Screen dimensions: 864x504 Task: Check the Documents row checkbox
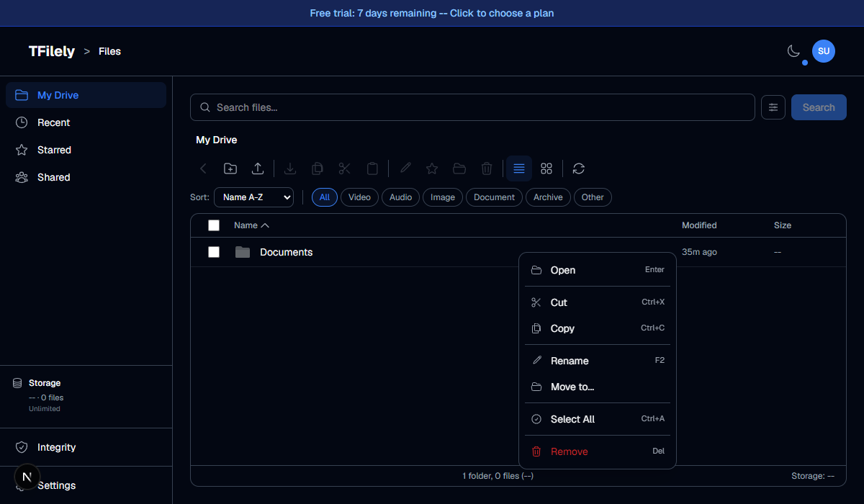214,252
